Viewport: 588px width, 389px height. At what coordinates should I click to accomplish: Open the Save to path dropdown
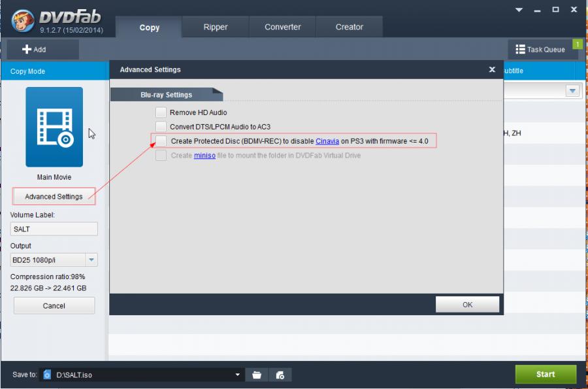point(237,375)
